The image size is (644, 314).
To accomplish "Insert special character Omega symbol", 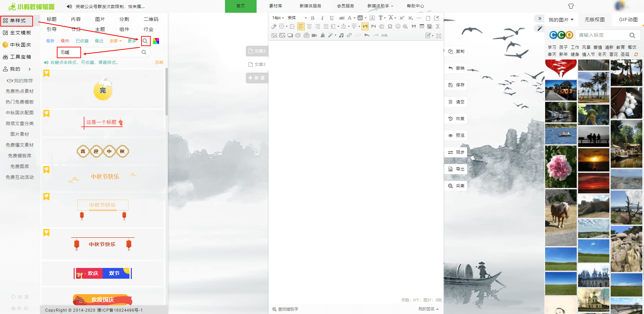I will point(390,26).
